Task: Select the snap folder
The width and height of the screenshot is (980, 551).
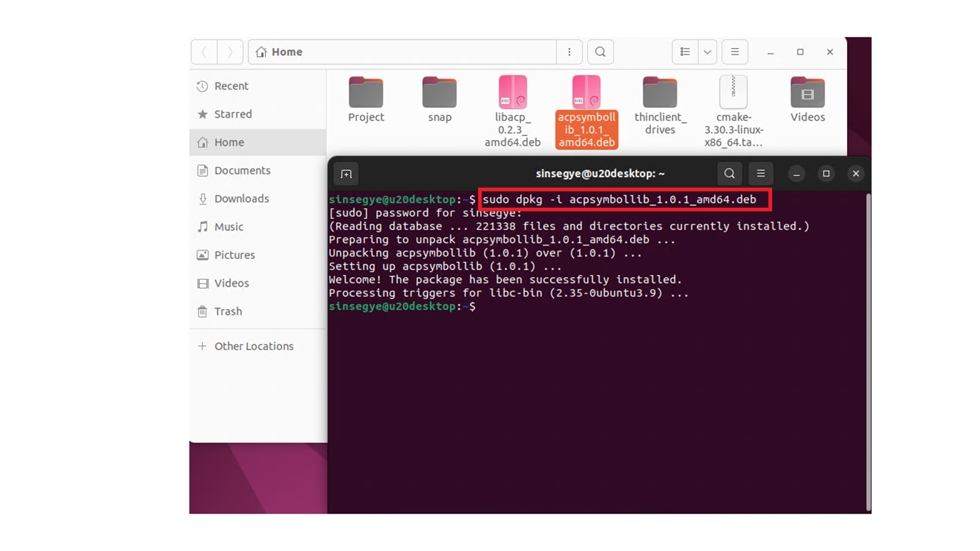Action: point(439,100)
